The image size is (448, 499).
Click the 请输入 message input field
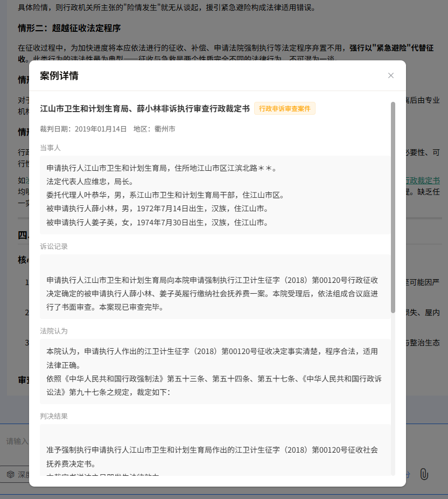coord(17,441)
